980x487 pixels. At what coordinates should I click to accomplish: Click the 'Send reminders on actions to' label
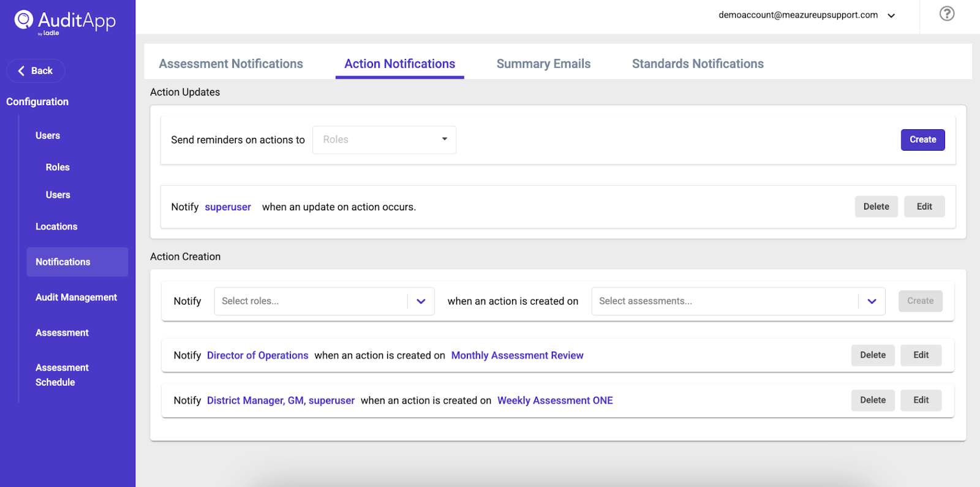click(238, 140)
